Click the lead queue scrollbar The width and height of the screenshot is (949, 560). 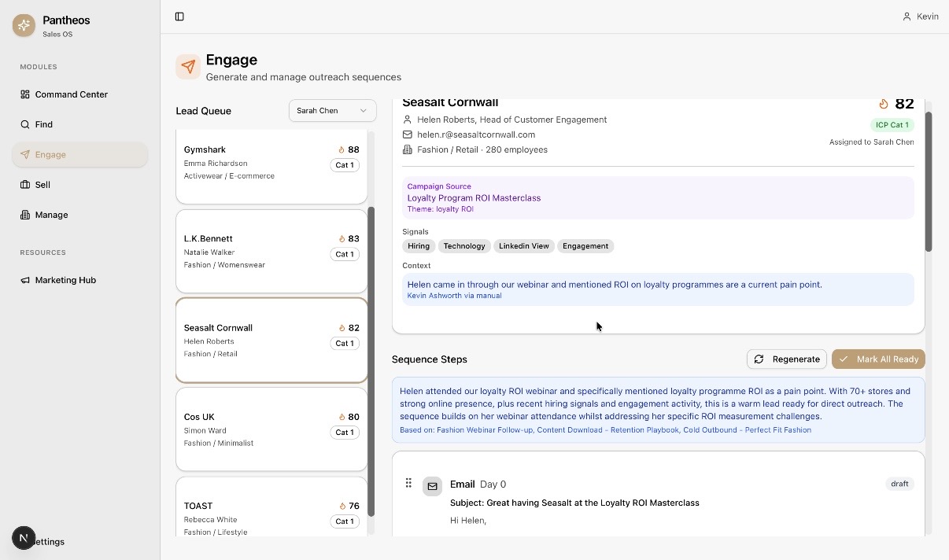pyautogui.click(x=371, y=362)
